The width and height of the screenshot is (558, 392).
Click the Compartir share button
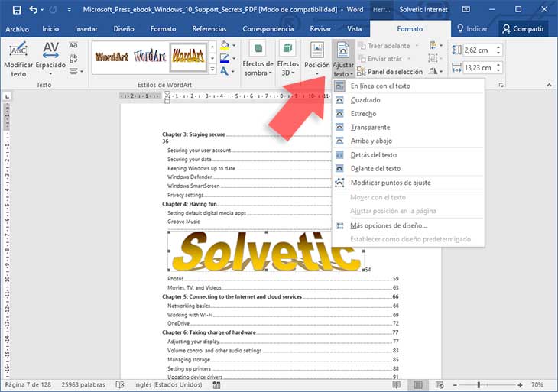pos(523,29)
